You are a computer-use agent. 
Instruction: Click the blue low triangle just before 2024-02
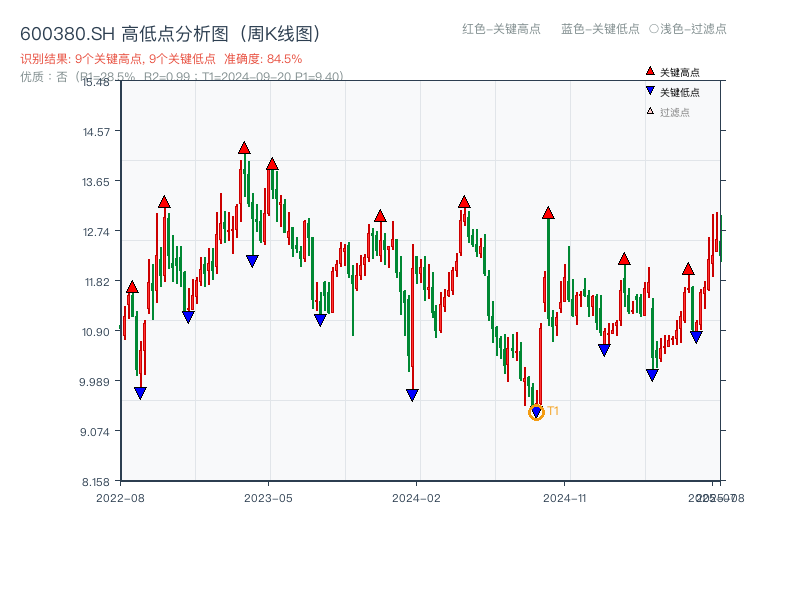tap(412, 395)
